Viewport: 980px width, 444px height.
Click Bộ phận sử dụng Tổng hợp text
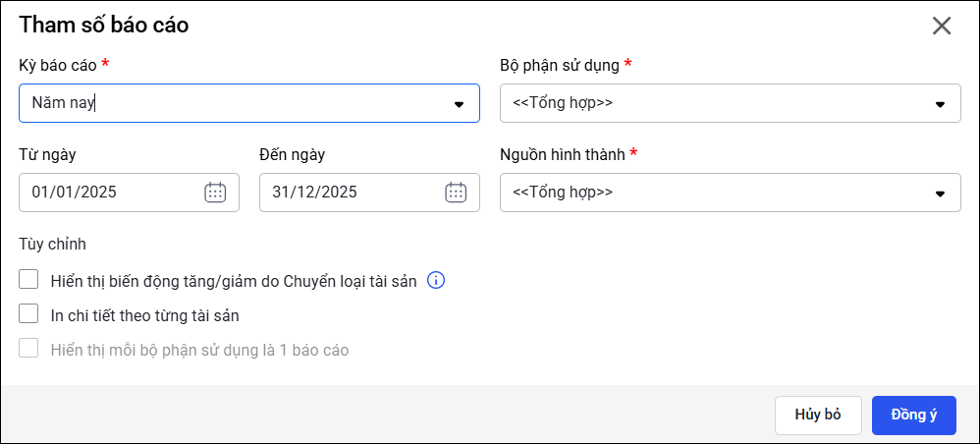click(x=563, y=103)
